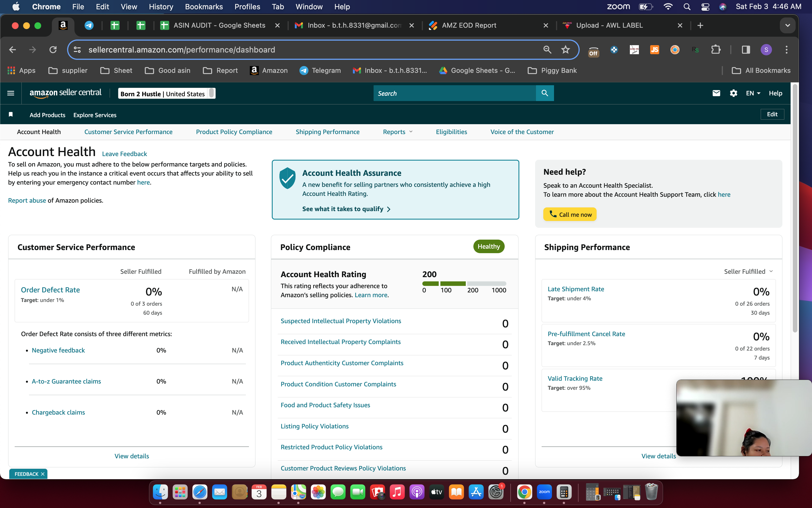Open the Late Shipment Rate link
Screen dimensions: 812x508
pos(576,289)
